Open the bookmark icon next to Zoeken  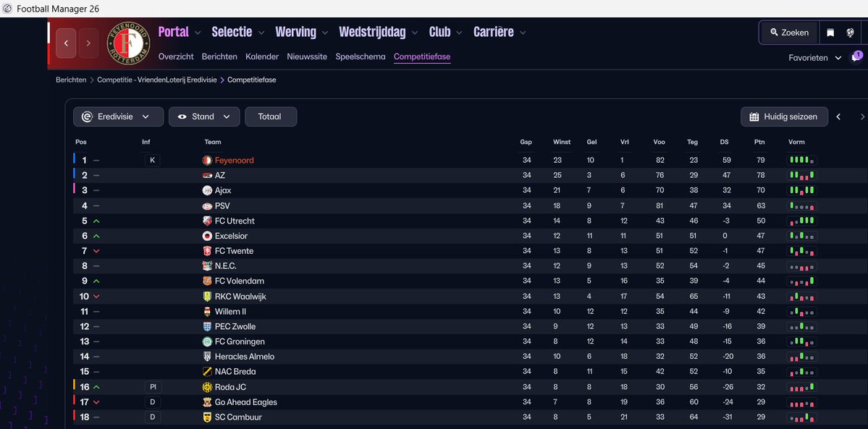(x=830, y=33)
